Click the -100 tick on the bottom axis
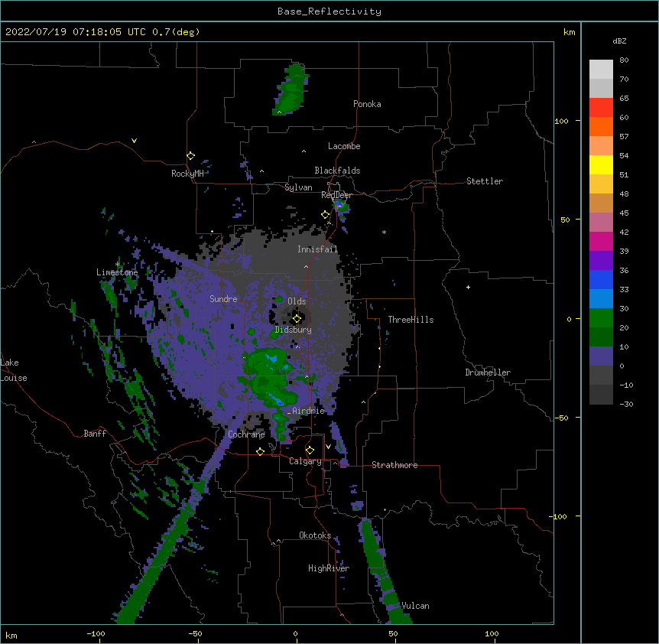Viewport: 659px width, 644px height. [x=96, y=633]
